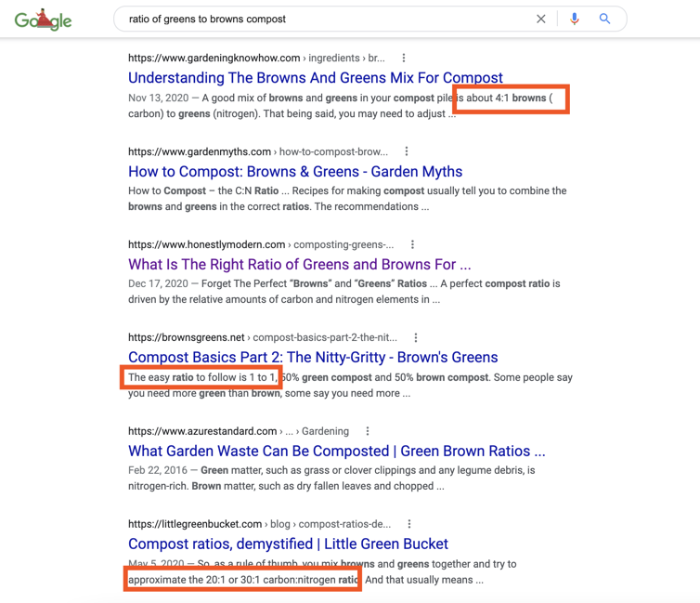
Task: Start voice search with microphone icon
Action: 575,19
